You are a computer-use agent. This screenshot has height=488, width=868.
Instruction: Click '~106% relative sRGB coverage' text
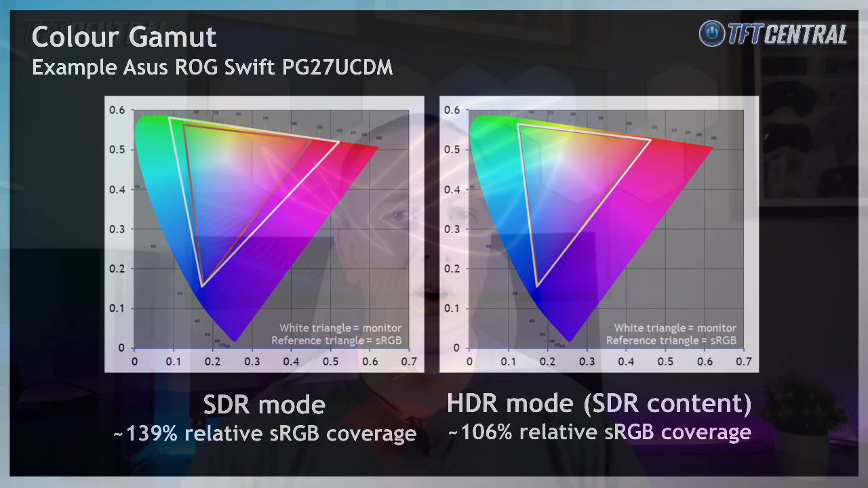tap(599, 432)
